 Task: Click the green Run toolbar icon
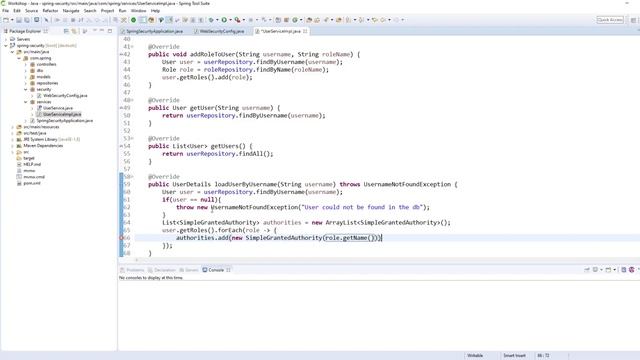coord(224,20)
